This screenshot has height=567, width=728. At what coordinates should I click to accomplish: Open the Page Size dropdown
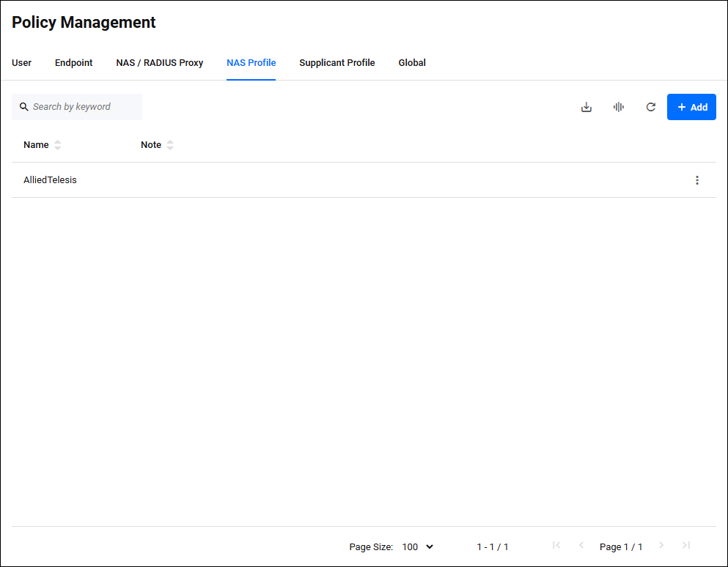tap(418, 546)
